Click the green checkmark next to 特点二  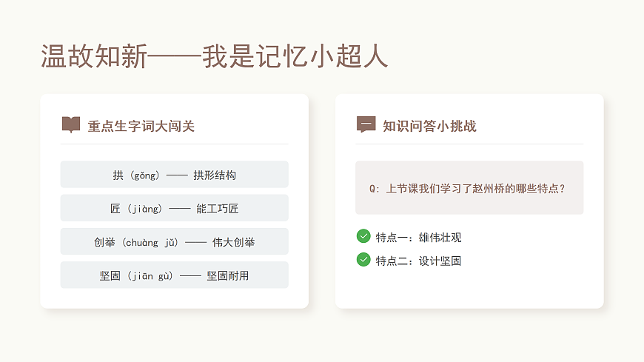pos(363,260)
